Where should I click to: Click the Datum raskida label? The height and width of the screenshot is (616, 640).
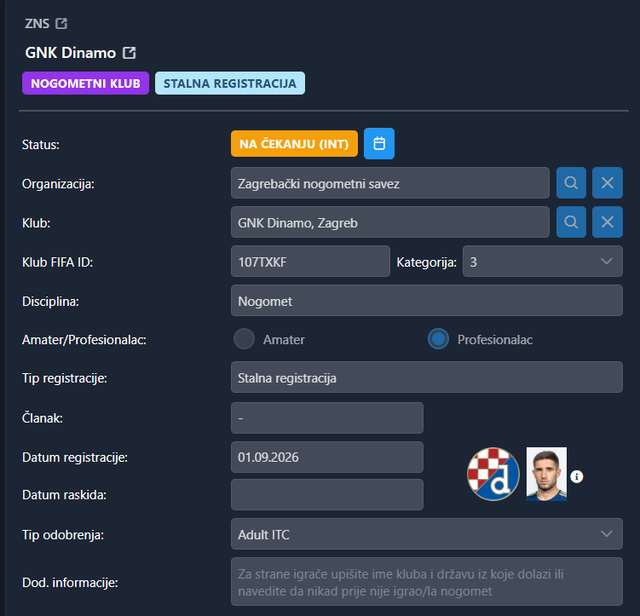[x=64, y=495]
